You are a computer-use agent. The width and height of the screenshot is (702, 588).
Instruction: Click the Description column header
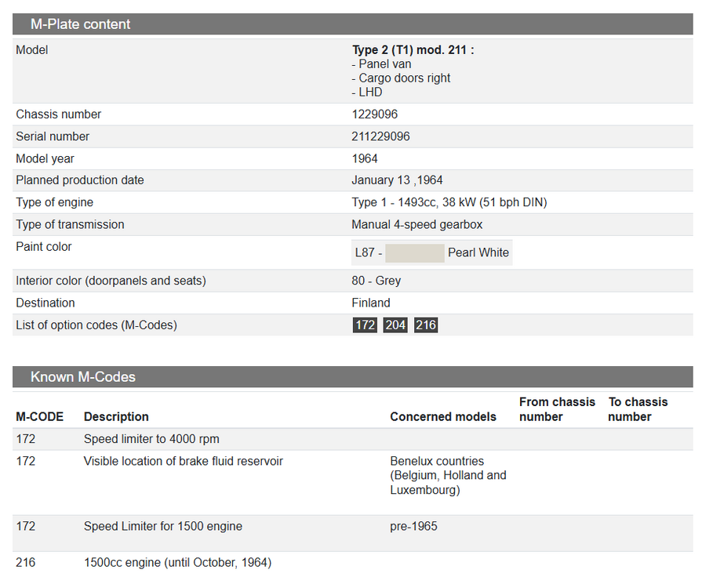(116, 416)
